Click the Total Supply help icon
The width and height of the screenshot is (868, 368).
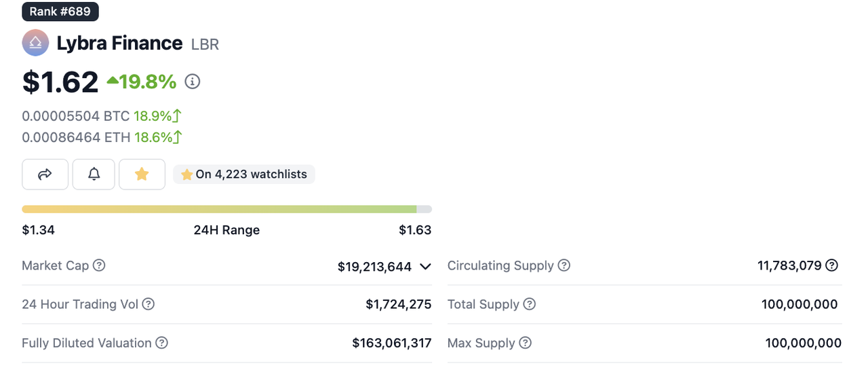point(529,304)
